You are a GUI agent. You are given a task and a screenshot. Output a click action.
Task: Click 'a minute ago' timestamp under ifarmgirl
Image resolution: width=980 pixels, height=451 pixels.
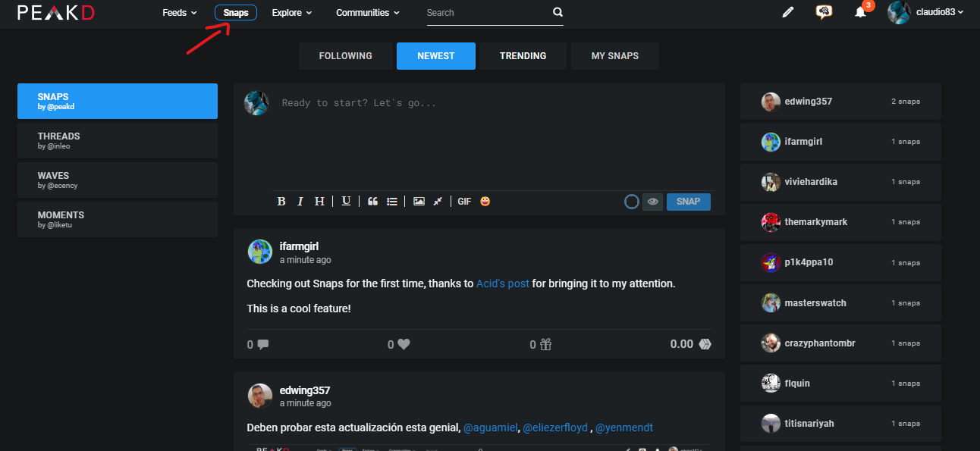[305, 260]
